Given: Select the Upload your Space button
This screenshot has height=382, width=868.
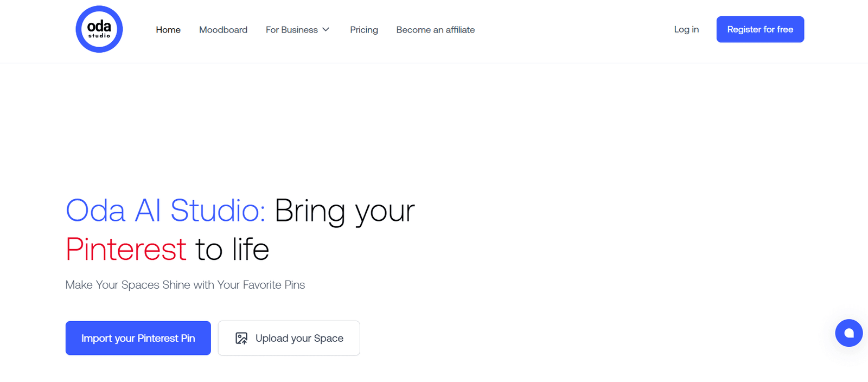Looking at the screenshot, I should pyautogui.click(x=289, y=338).
